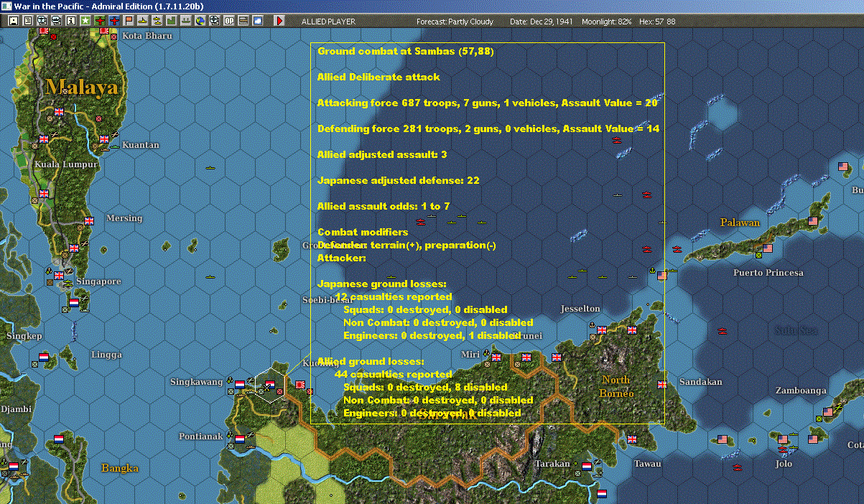Click the red flag toolbar icon

pyautogui.click(x=129, y=22)
